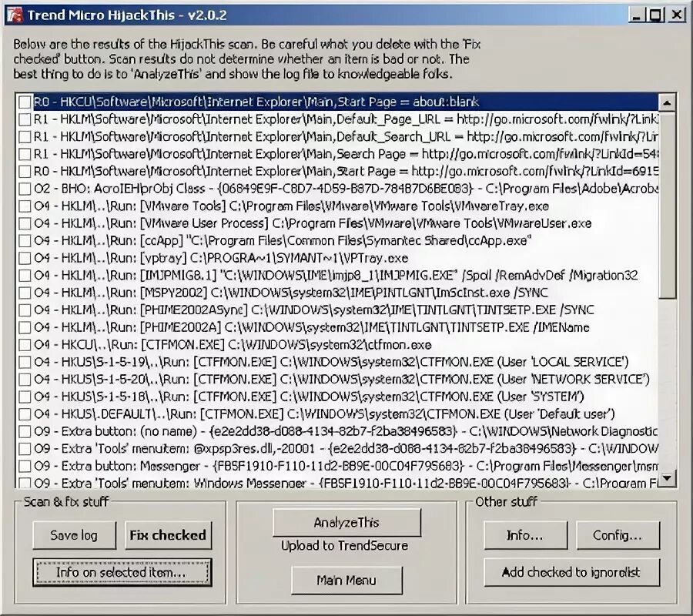
Task: Click the Save log button
Action: (x=74, y=536)
